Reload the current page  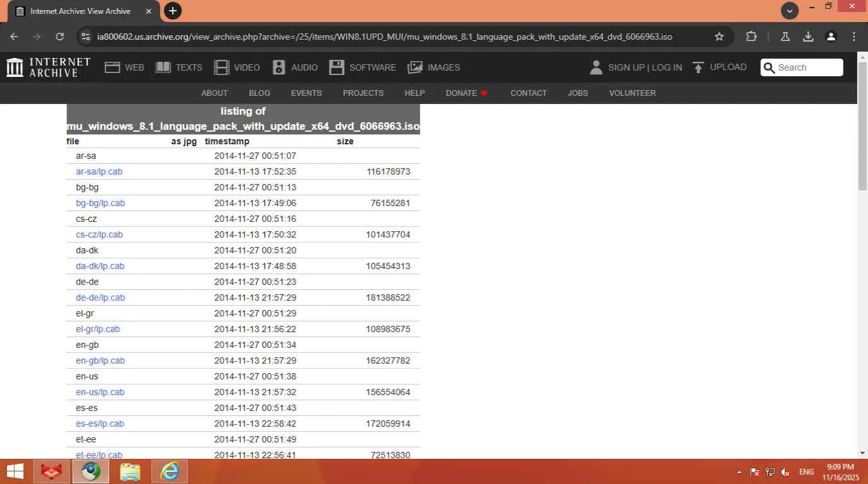(60, 37)
